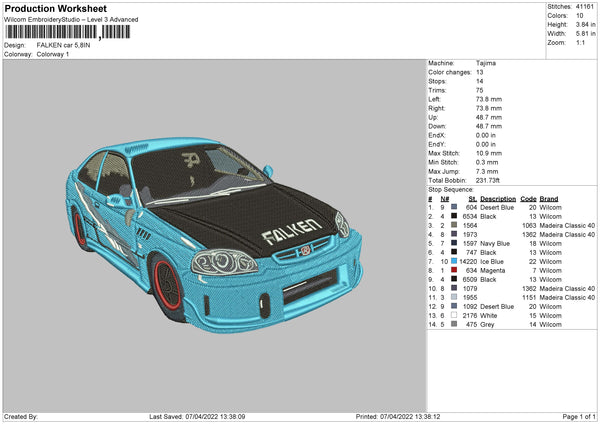This screenshot has height=424, width=600.
Task: Click the barcode under the worksheet title
Action: [67, 32]
